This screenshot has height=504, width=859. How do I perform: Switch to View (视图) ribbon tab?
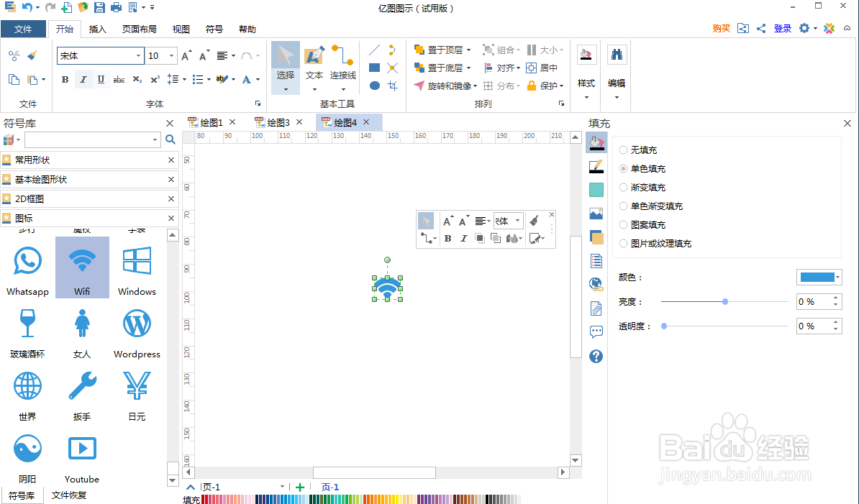(181, 29)
